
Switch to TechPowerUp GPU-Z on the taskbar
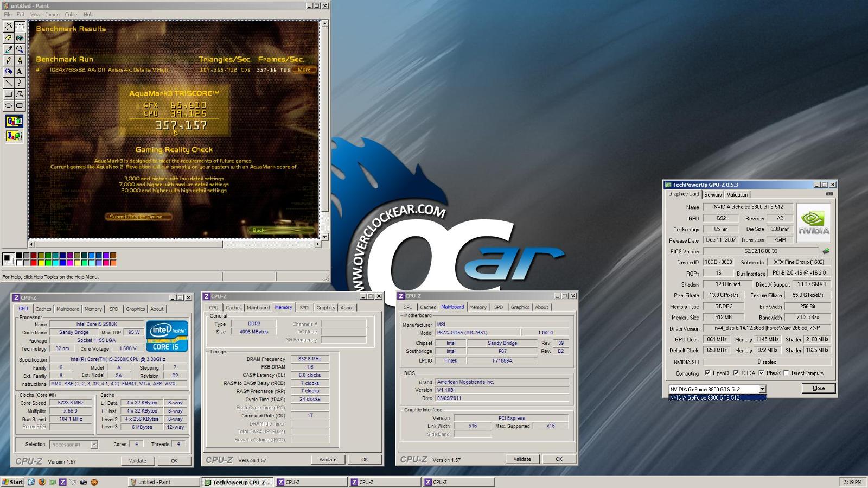(237, 482)
